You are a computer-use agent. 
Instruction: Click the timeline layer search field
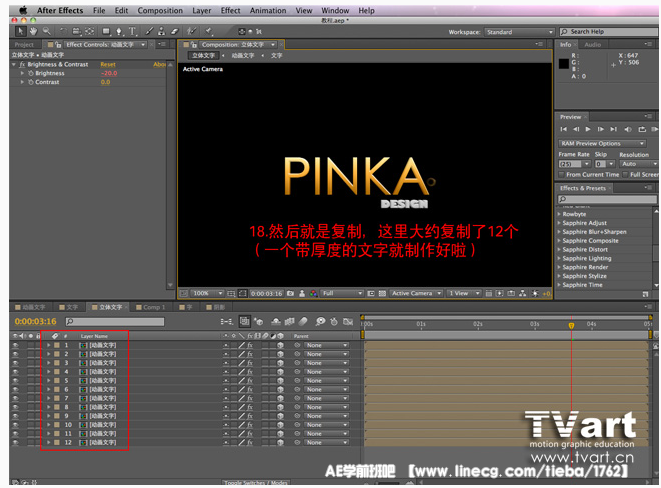click(x=115, y=322)
